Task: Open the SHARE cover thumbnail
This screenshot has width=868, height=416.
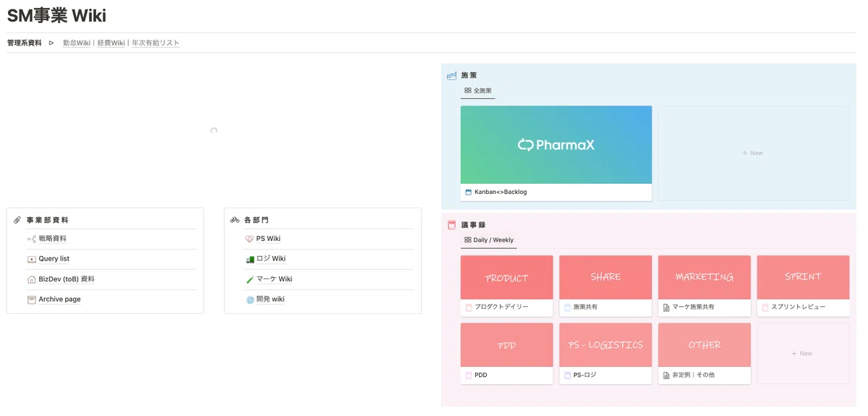Action: coord(606,277)
